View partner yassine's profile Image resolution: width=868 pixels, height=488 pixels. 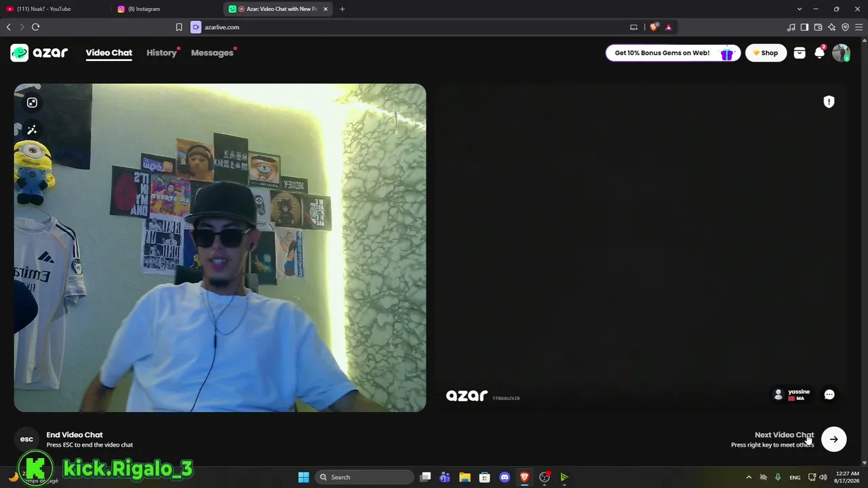(x=792, y=394)
